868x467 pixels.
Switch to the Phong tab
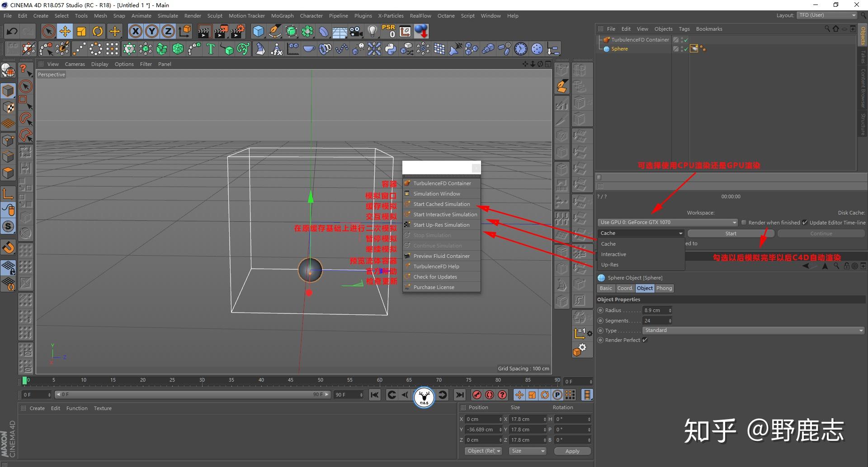664,288
